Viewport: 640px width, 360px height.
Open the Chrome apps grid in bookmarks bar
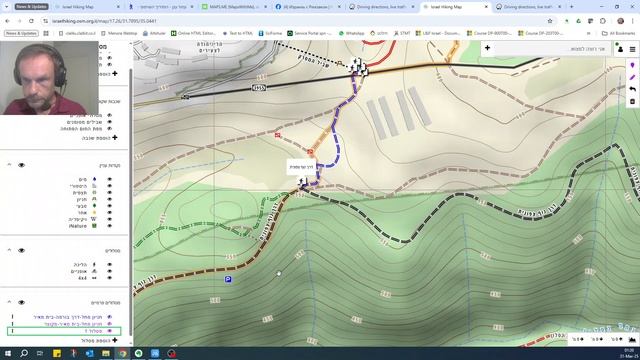pos(46,33)
